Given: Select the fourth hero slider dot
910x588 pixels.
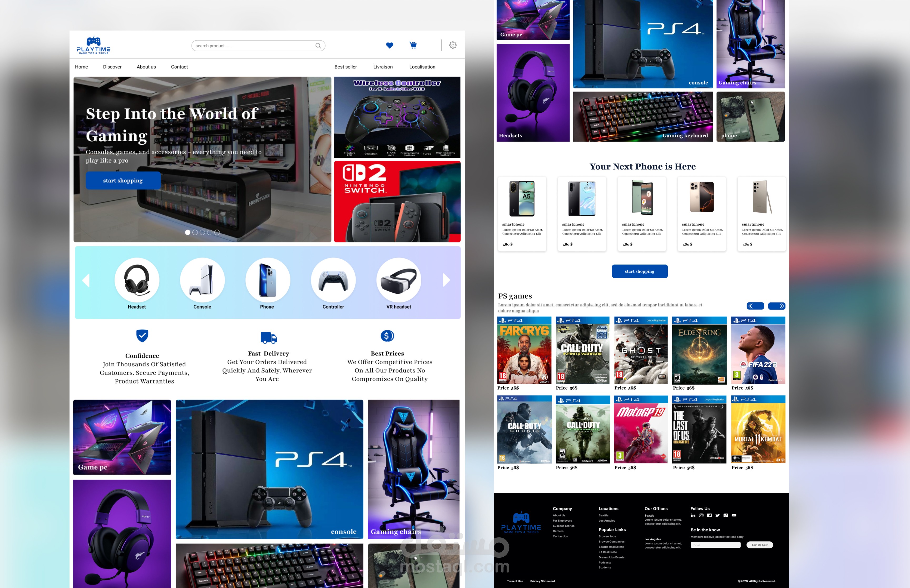Looking at the screenshot, I should point(210,232).
